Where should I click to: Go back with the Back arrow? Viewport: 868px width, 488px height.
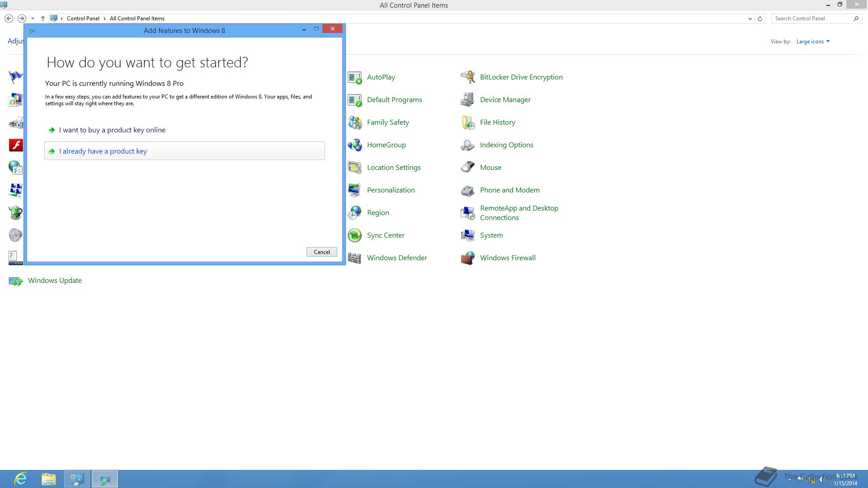click(x=9, y=19)
